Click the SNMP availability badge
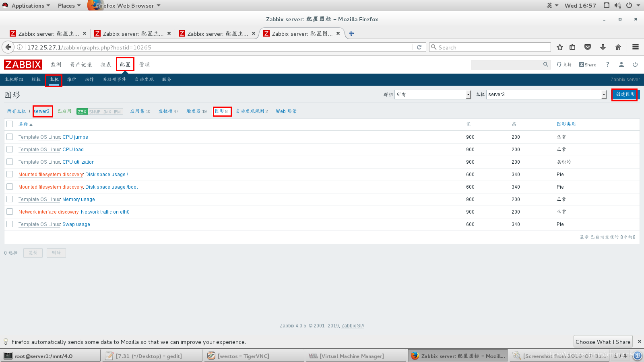 (95, 111)
